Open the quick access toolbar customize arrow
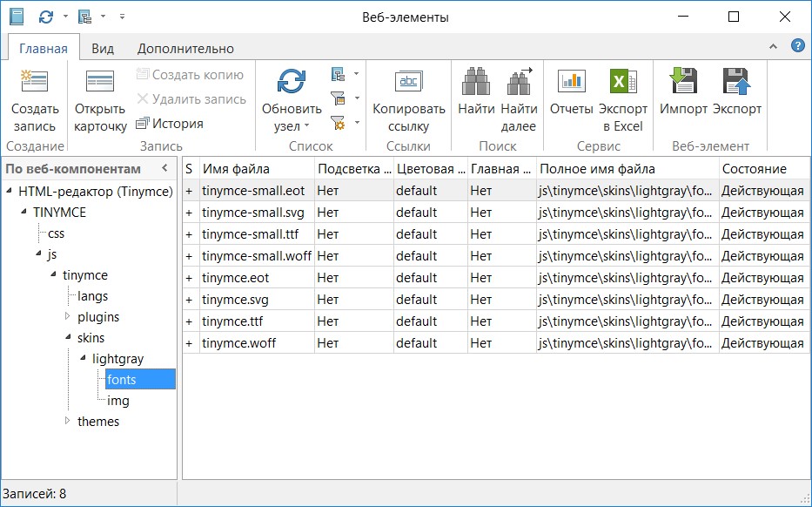This screenshot has width=812, height=507. [x=122, y=17]
